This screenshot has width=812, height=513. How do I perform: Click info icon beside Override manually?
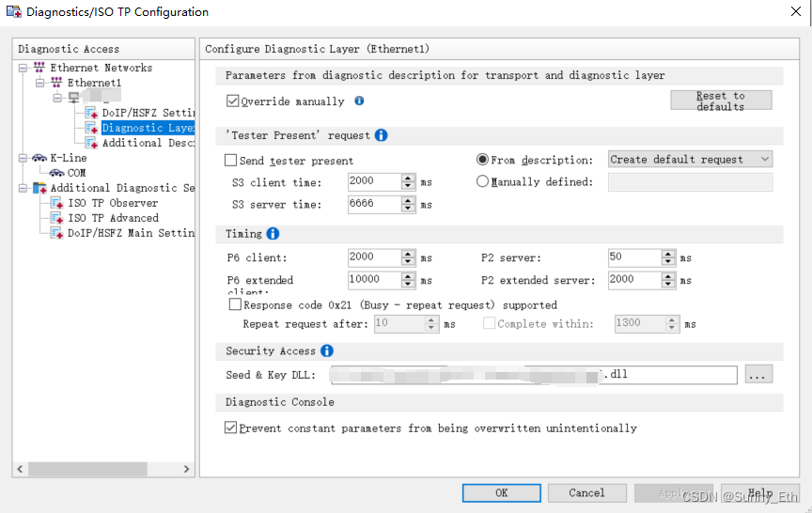(359, 101)
